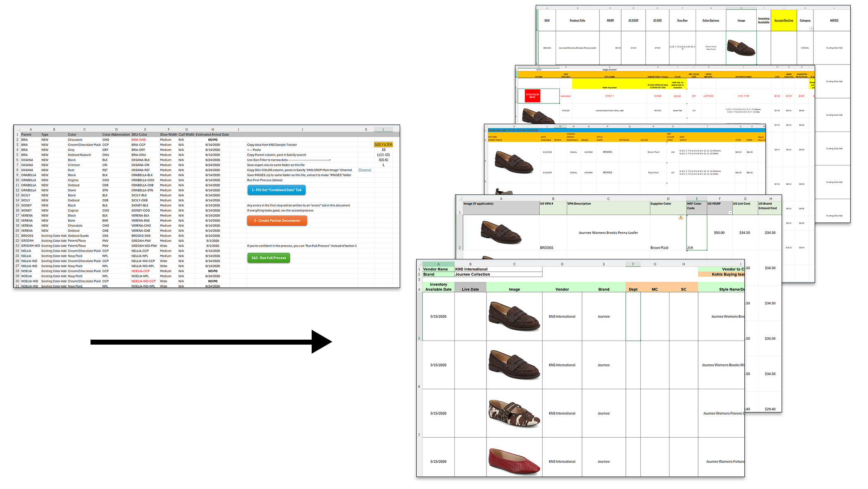The image size is (868, 489).
Task: Click the brown loafer image in row 5
Action: coord(514,316)
